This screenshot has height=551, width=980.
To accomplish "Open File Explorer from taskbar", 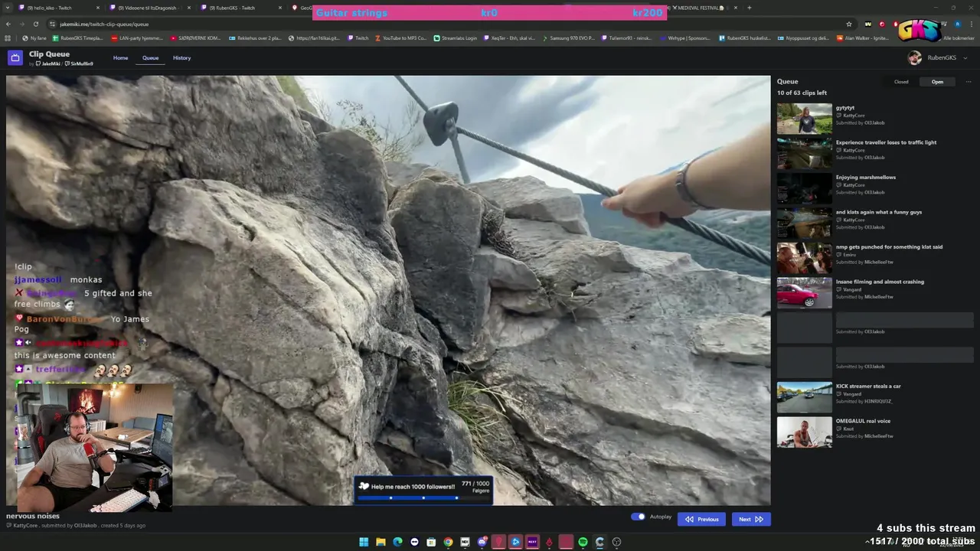I will [381, 542].
